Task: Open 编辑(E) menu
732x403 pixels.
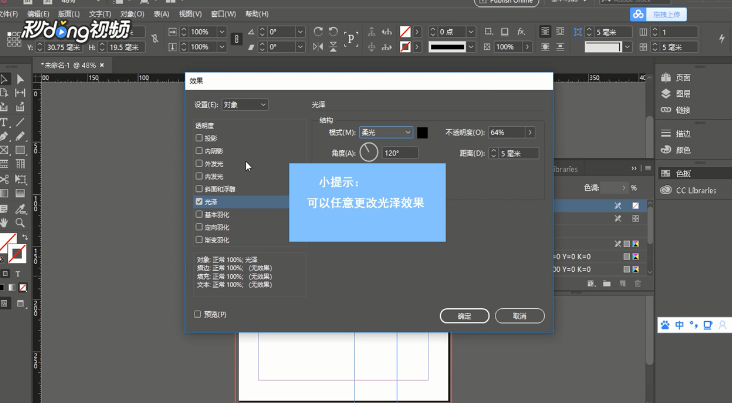Action: pos(38,14)
